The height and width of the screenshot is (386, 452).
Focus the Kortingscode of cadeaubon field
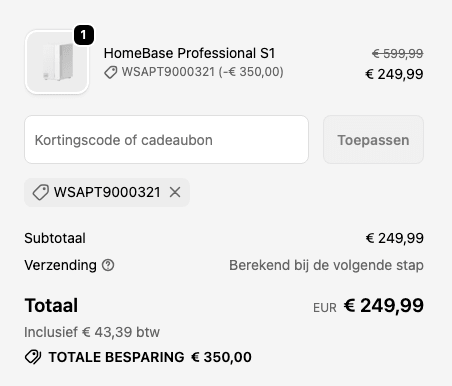(x=166, y=140)
